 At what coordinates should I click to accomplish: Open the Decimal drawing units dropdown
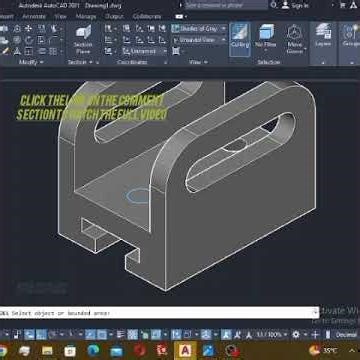(345, 334)
